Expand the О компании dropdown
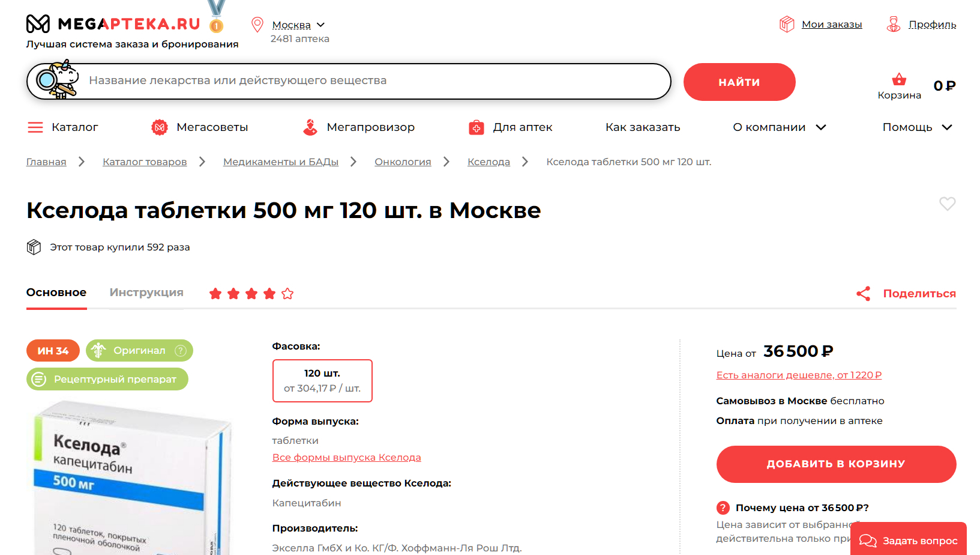The image size is (980, 555). click(x=779, y=127)
